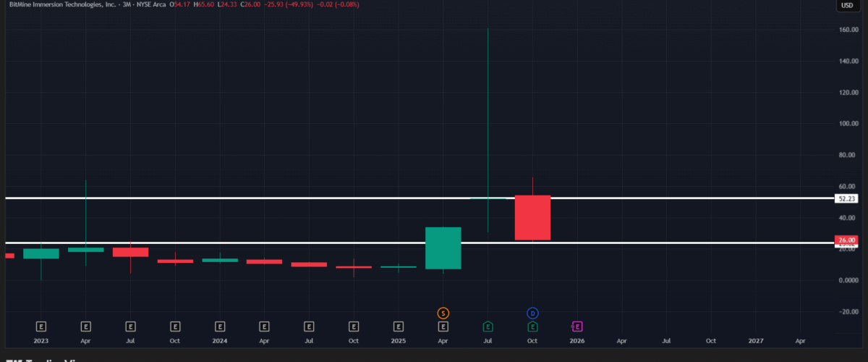This screenshot has width=868, height=362.
Task: Click the blue Dividend "D" marker
Action: [532, 313]
